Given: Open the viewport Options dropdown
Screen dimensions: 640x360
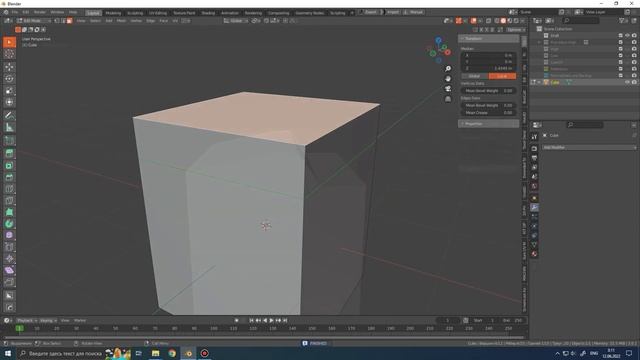Looking at the screenshot, I should (516, 29).
